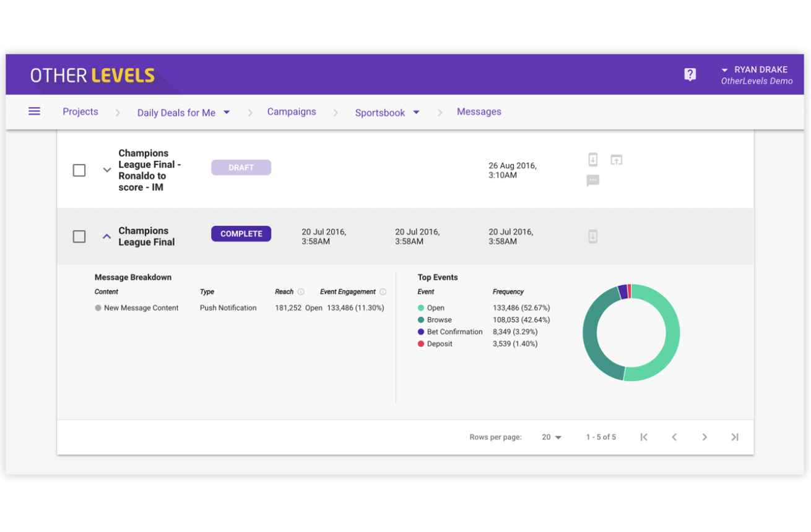The image size is (811, 532).
Task: Click the chat bubble icon in draft row
Action: (592, 181)
